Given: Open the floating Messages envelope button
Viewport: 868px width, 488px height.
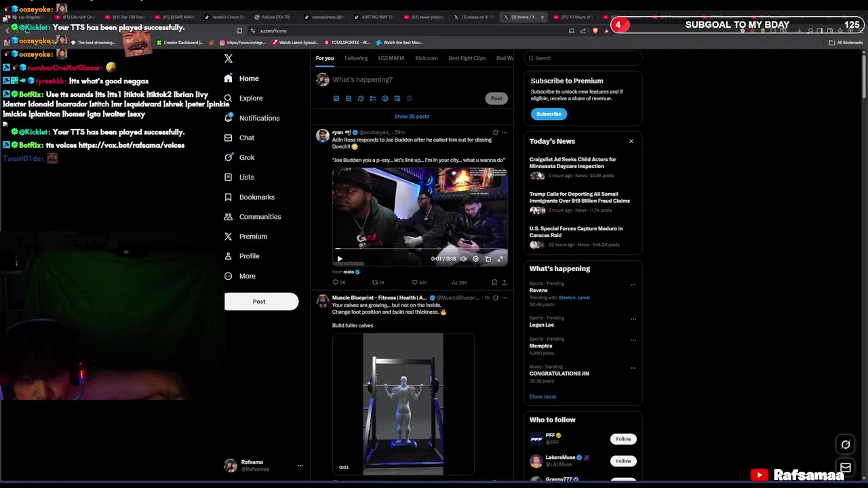Looking at the screenshot, I should [846, 468].
